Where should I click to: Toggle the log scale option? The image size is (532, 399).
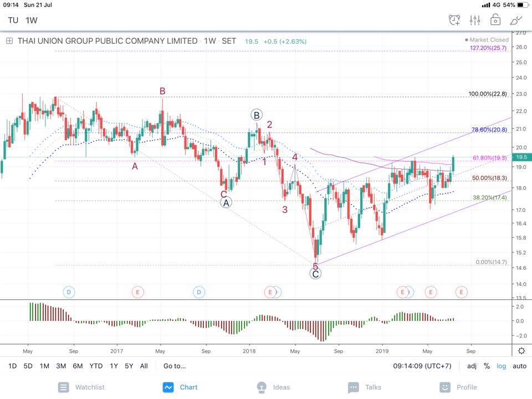click(501, 366)
